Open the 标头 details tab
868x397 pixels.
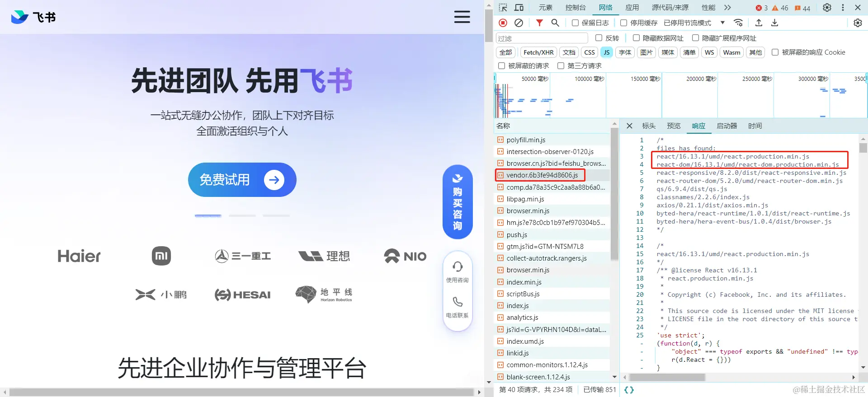[x=649, y=126]
